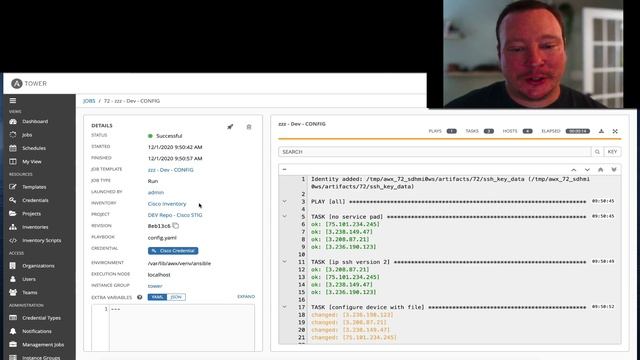This screenshot has width=640, height=360.
Task: Select YAML format for extra variables
Action: pos(157,297)
